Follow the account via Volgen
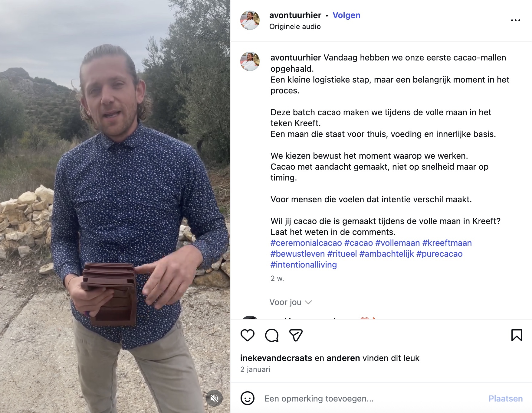 point(346,15)
